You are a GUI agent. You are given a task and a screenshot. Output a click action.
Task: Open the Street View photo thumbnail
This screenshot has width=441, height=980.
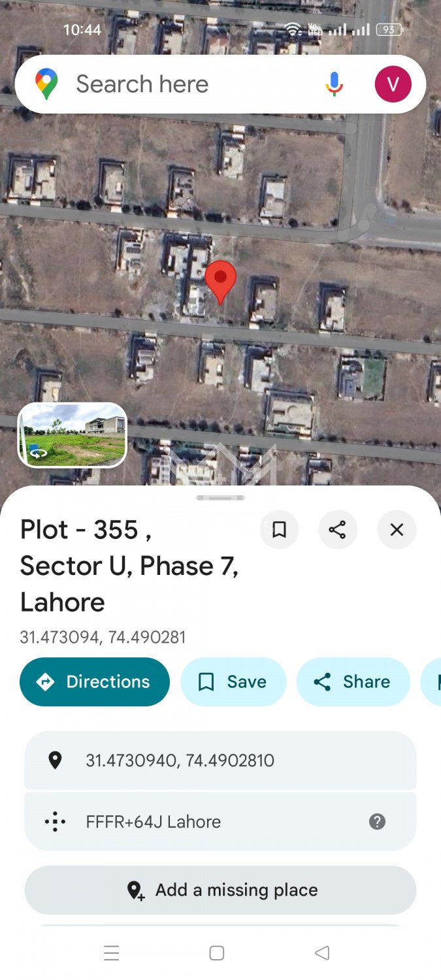pyautogui.click(x=73, y=435)
